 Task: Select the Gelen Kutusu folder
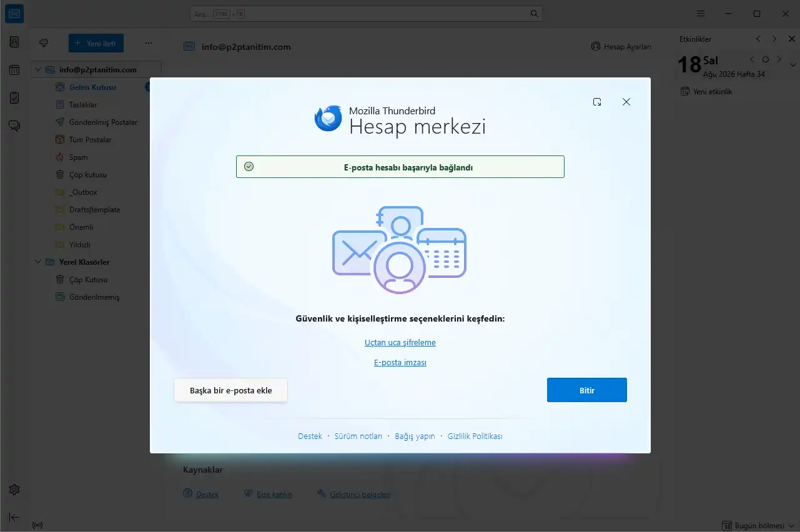[92, 87]
